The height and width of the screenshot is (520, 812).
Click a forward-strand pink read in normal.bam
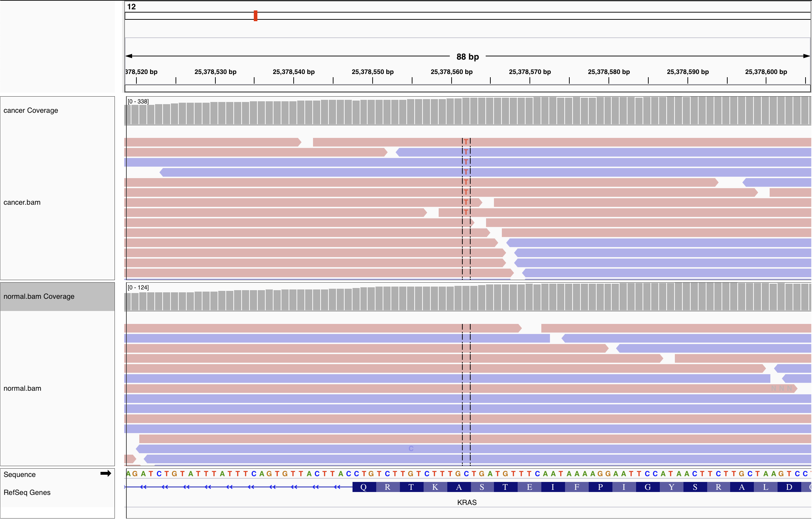coord(287,327)
